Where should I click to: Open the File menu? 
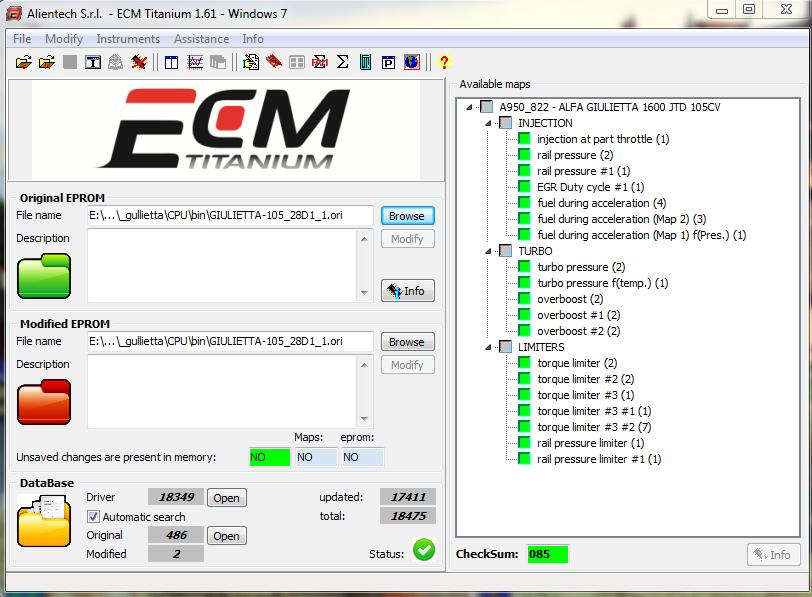tap(22, 39)
